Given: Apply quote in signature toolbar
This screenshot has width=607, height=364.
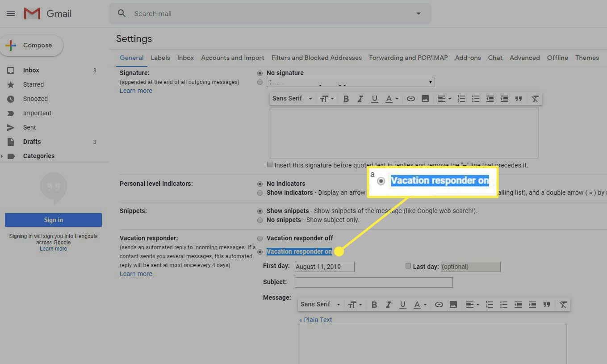Looking at the screenshot, I should click(x=519, y=99).
